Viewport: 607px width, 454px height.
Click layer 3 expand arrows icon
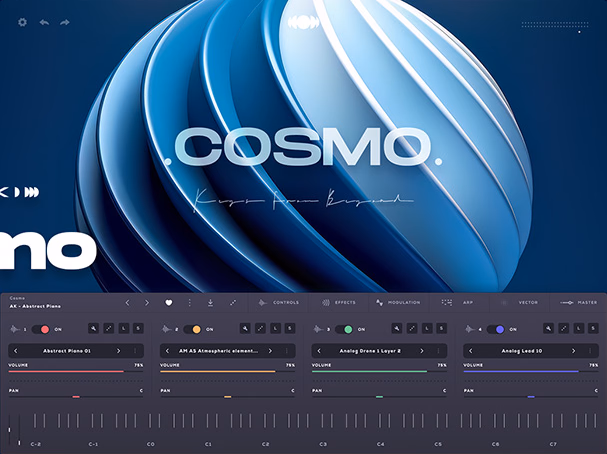point(412,329)
